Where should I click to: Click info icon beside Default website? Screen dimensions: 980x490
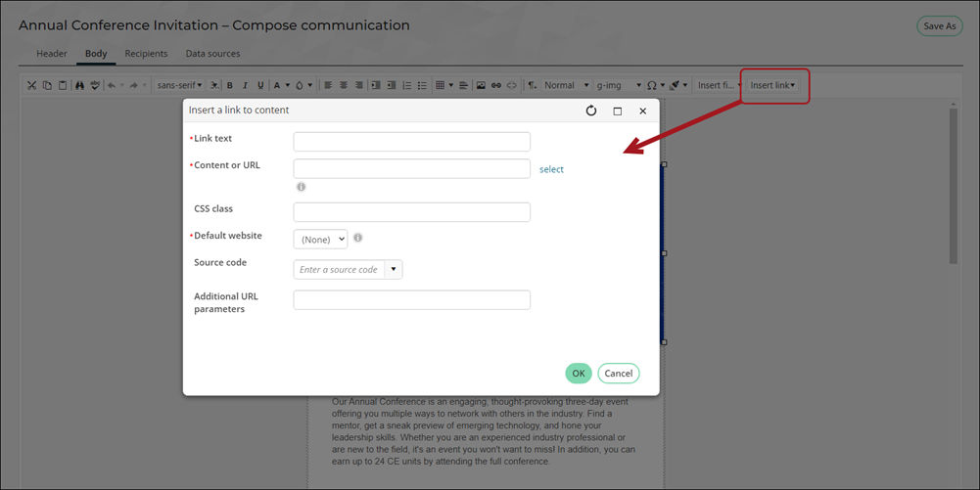click(358, 238)
